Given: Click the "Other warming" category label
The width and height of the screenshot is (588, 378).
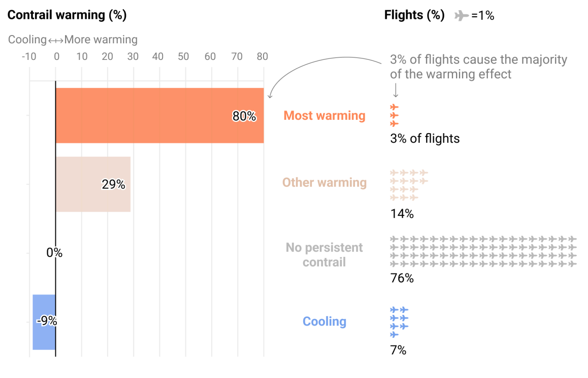Looking at the screenshot, I should 324,183.
